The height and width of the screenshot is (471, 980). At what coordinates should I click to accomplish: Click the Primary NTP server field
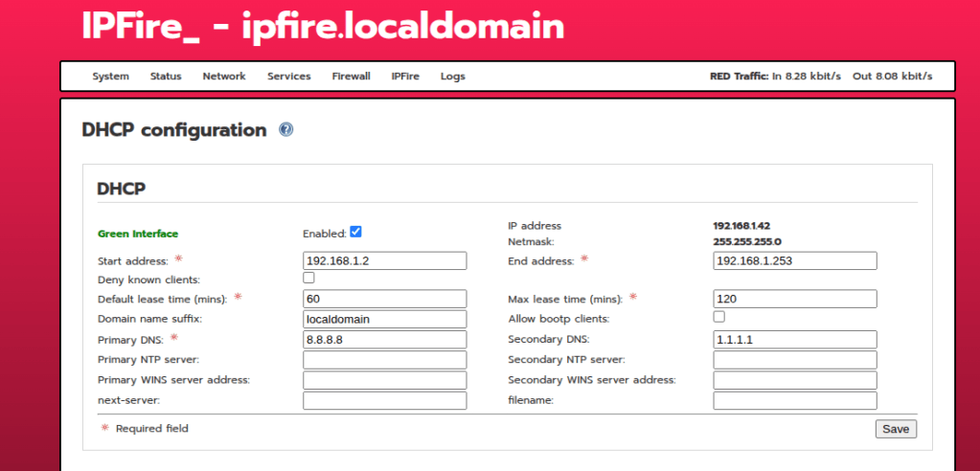(x=384, y=360)
